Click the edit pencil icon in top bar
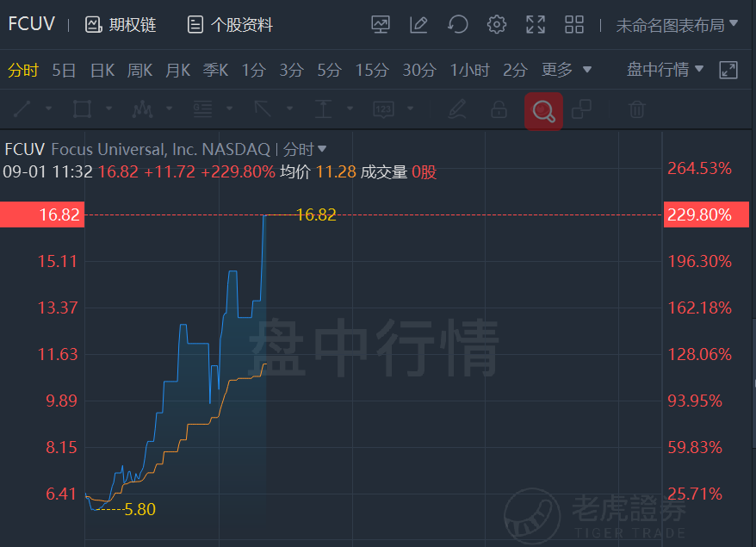756x547 pixels. pos(418,25)
